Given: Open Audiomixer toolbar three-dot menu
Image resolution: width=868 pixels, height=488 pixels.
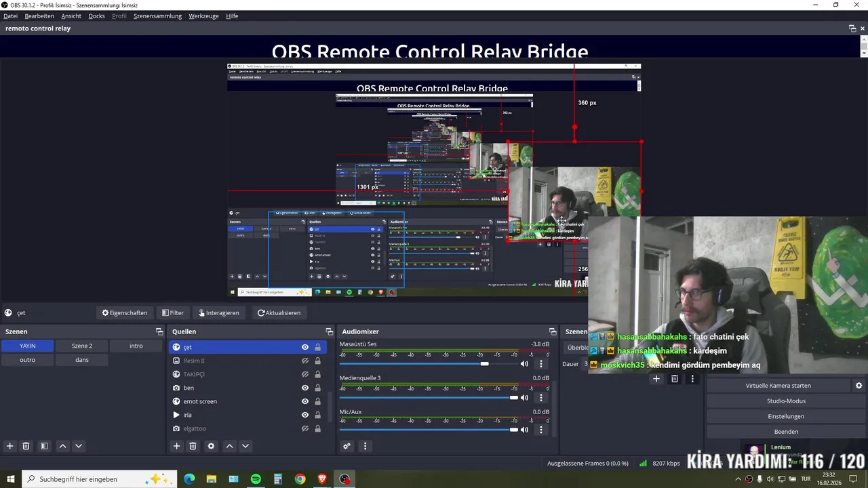Looking at the screenshot, I should point(365,446).
